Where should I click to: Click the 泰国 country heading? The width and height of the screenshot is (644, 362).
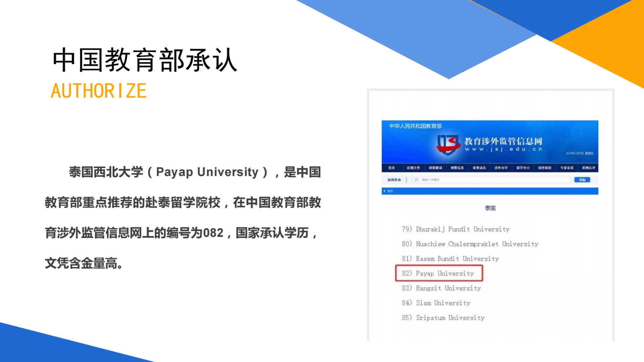click(490, 208)
